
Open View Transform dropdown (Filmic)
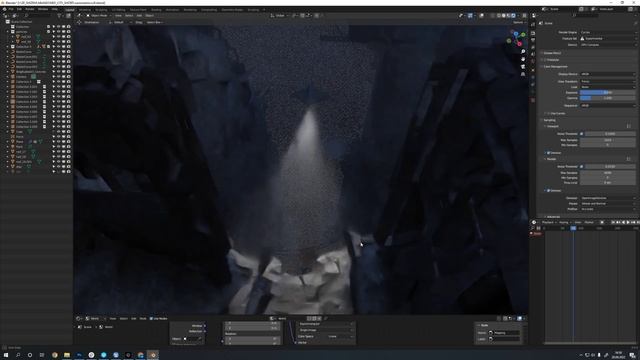607,81
